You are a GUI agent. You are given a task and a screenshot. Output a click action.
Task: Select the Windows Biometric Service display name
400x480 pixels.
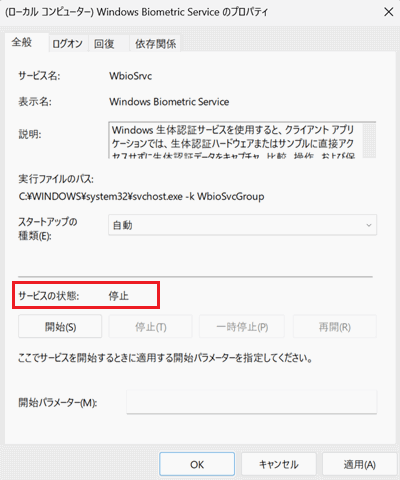coord(169,102)
